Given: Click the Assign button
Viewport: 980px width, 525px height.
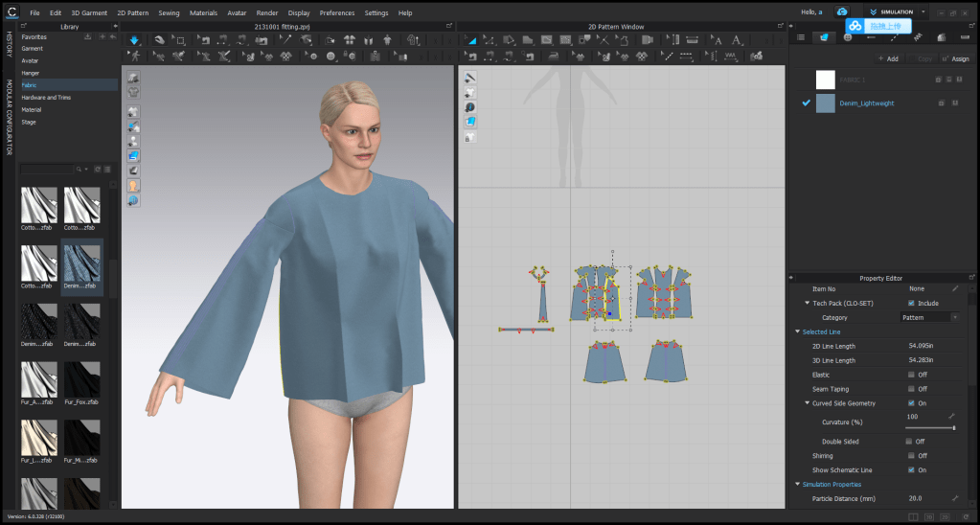Looking at the screenshot, I should [x=955, y=58].
